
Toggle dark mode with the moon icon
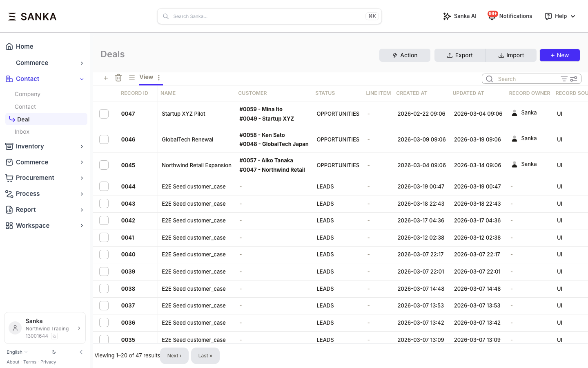coord(53,352)
